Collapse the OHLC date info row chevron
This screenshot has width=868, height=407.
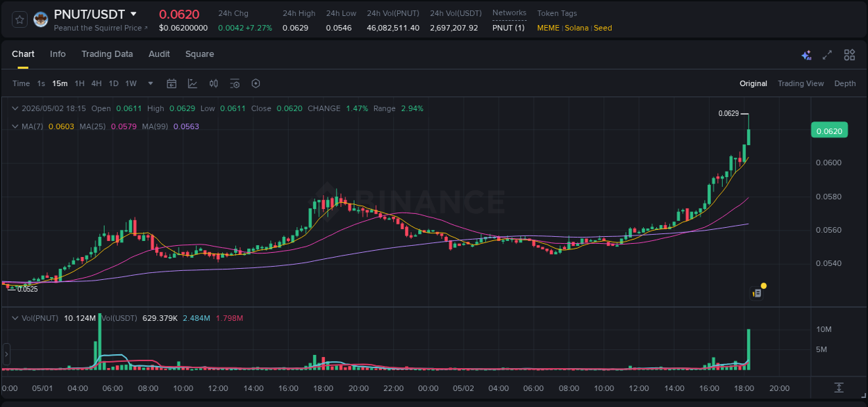(15, 108)
